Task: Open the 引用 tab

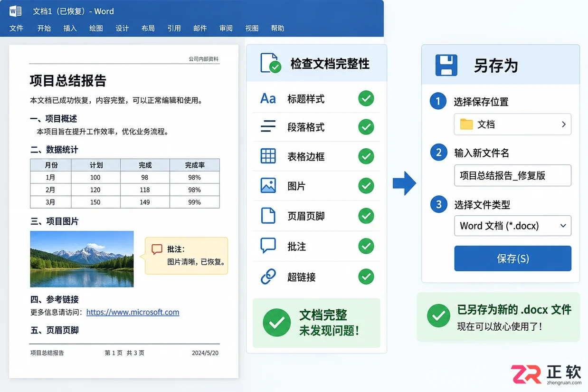Action: pyautogui.click(x=174, y=28)
